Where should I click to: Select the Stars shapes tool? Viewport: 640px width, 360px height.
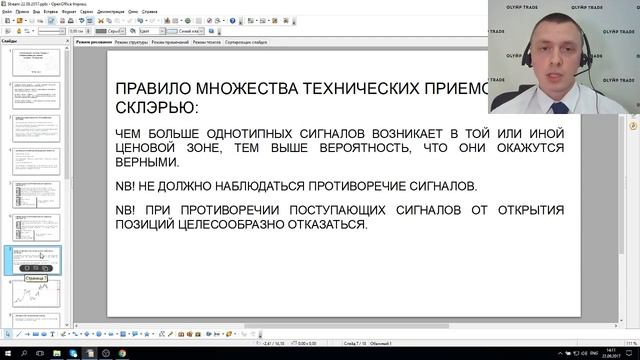(147, 334)
